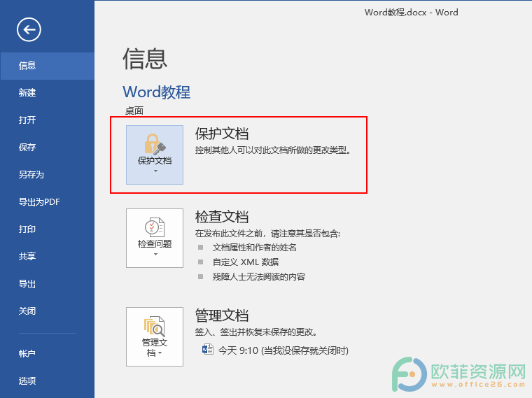Screen dimensions: 532x398
Task: Expand the 检查问题 button dropdown arrow
Action: pos(155,254)
